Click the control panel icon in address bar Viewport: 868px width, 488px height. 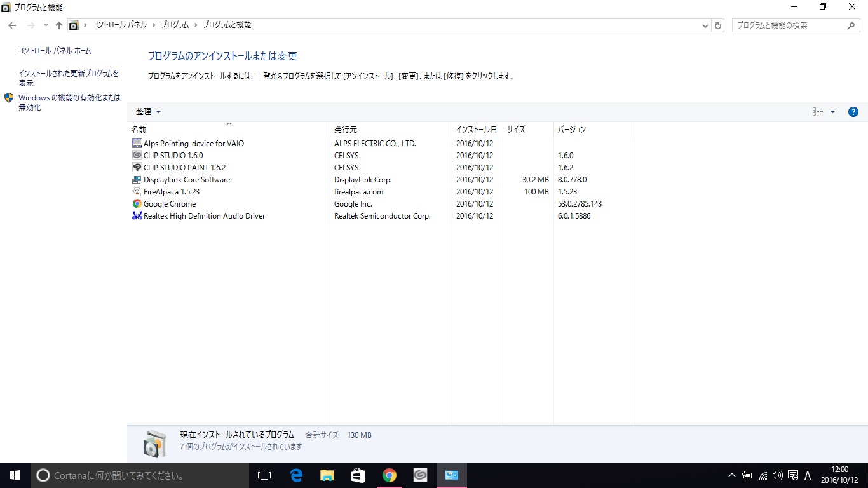click(74, 25)
